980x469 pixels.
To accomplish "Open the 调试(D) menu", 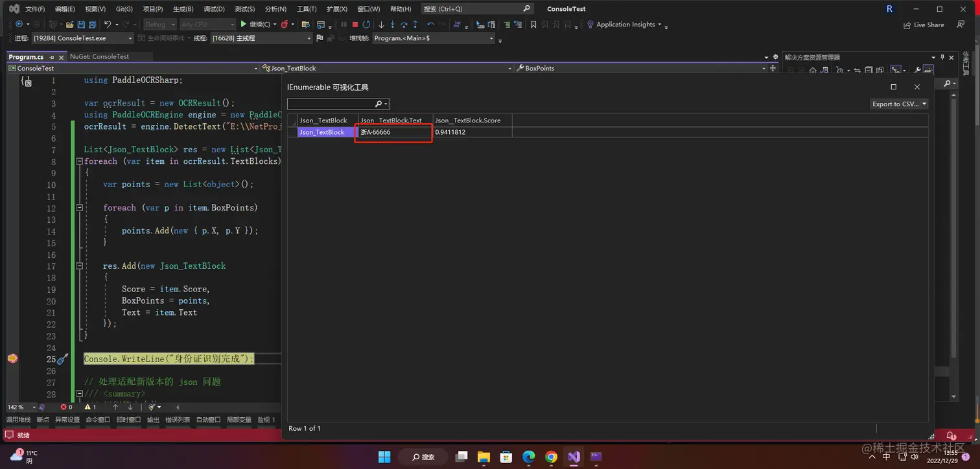I will (x=214, y=9).
